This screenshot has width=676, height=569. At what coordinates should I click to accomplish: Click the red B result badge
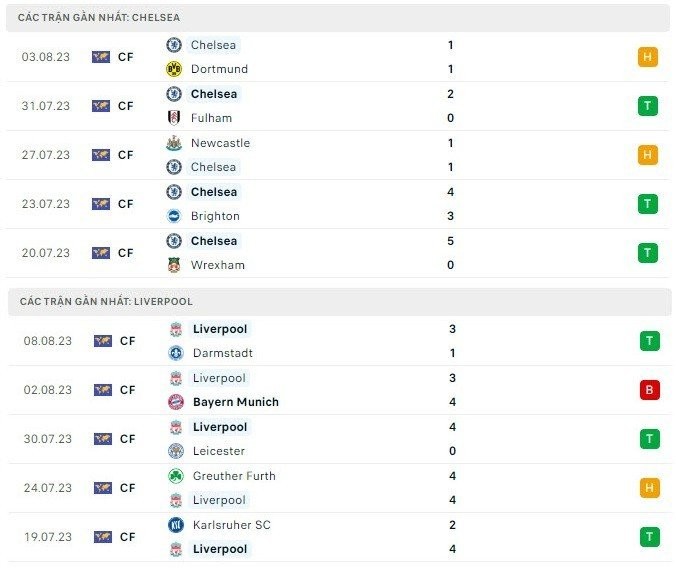point(650,390)
